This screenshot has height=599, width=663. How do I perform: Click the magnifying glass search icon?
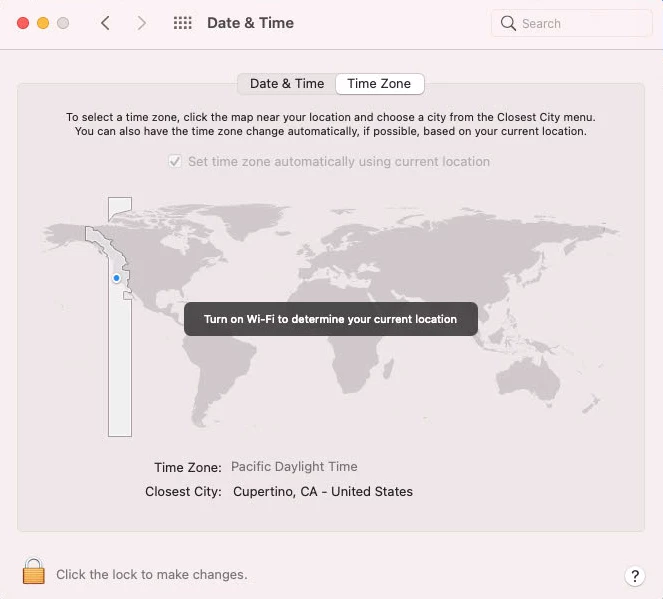(508, 23)
